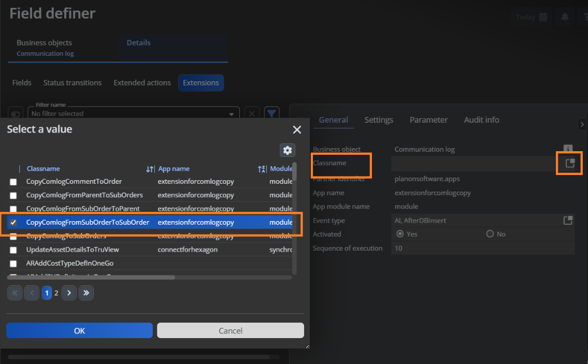The image size is (588, 364).
Task: Click the bottom page horizontal scrollbar
Action: 139,357
